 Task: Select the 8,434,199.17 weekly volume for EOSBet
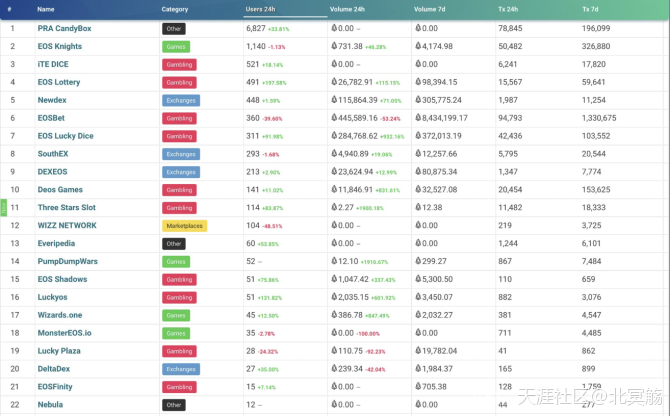[445, 118]
